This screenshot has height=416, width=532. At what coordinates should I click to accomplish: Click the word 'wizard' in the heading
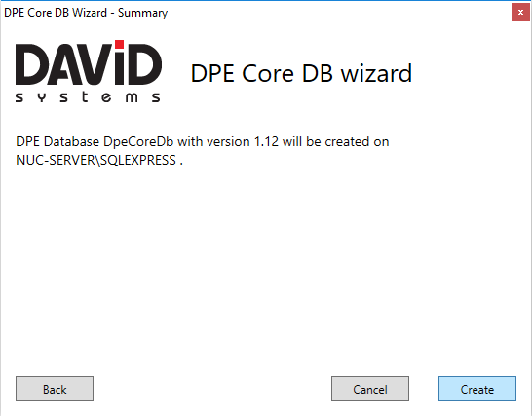[376, 73]
